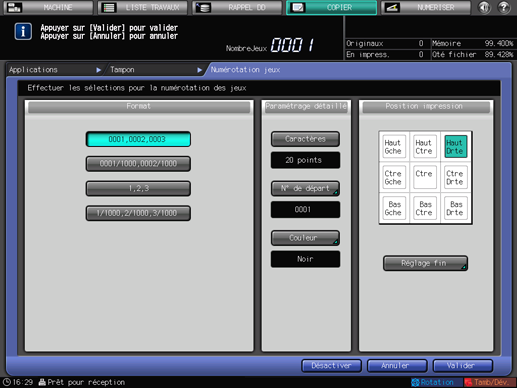The width and height of the screenshot is (517, 388).
Task: Click the Originaux count row
Action: coord(387,43)
